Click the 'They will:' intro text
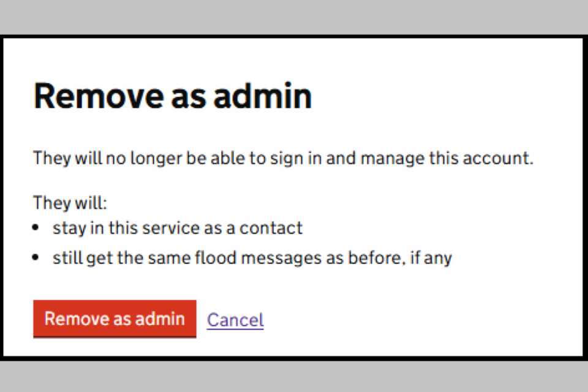 click(70, 203)
